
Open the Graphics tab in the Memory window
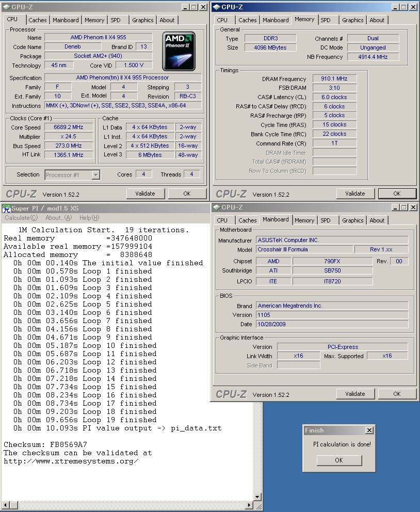click(x=353, y=20)
